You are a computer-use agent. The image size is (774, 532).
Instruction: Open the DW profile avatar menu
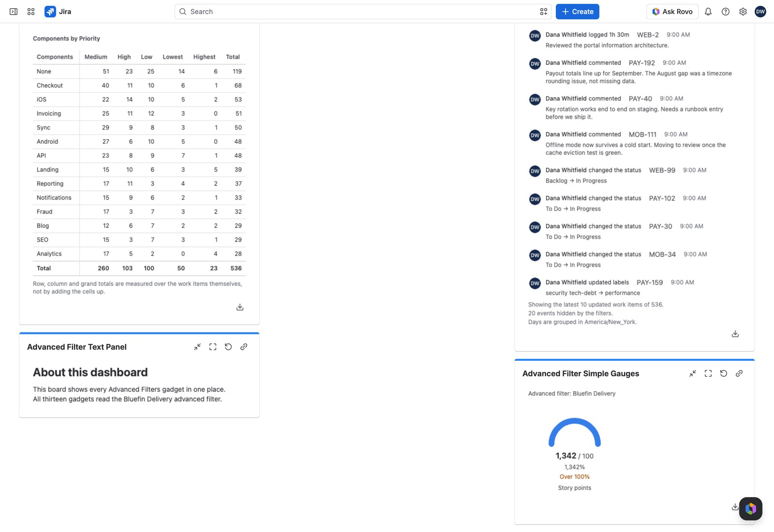tap(760, 12)
